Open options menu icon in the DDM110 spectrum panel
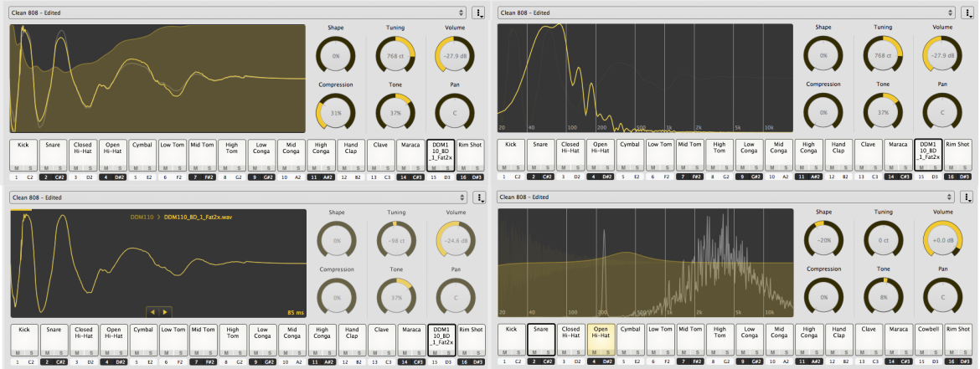The width and height of the screenshot is (980, 369). tap(967, 13)
